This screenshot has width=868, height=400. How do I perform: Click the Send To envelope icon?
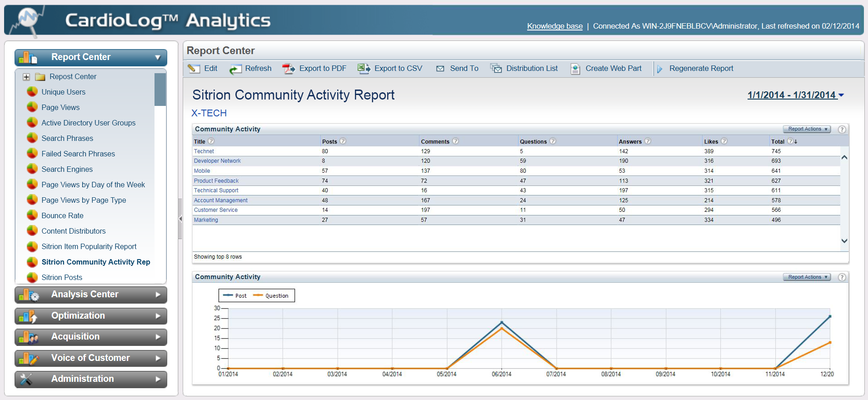pyautogui.click(x=440, y=69)
